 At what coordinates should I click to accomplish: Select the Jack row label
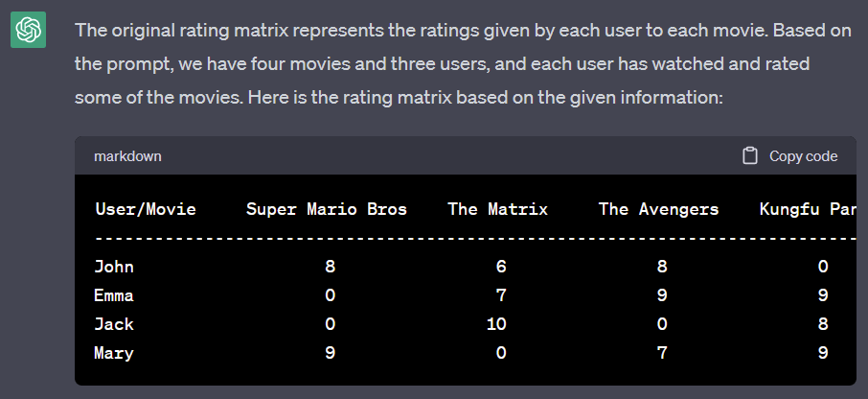114,324
